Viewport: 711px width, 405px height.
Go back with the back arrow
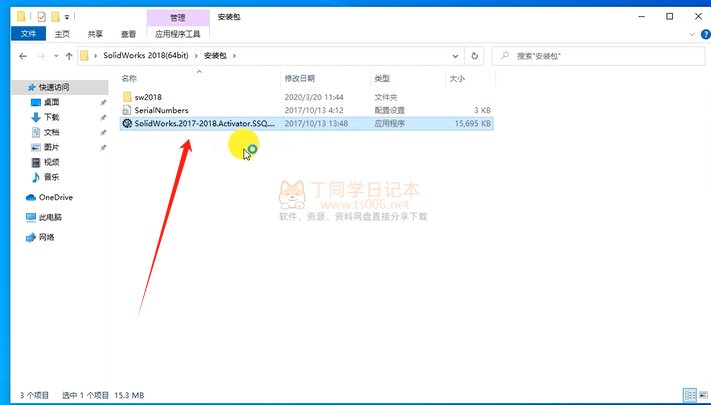pos(23,56)
